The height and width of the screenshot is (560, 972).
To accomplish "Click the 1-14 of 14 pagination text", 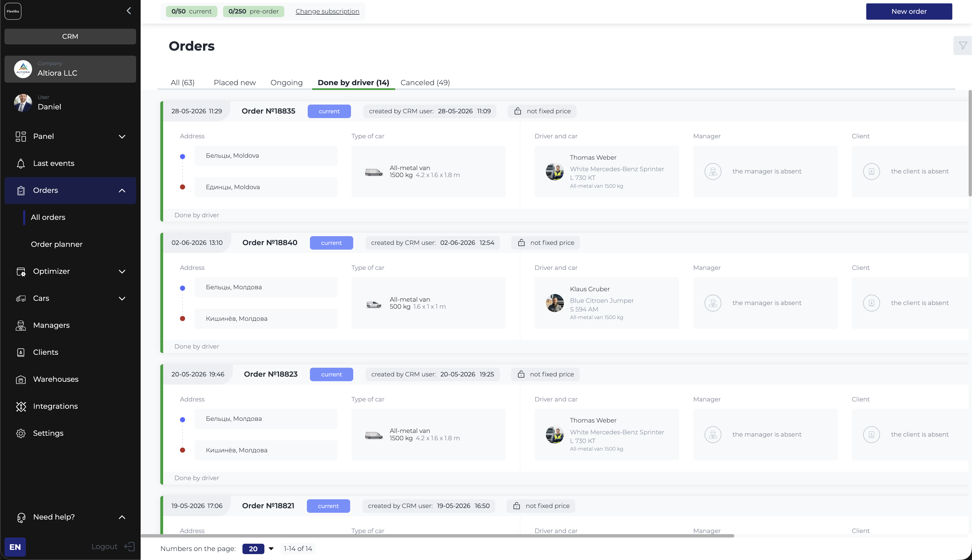I will pyautogui.click(x=298, y=549).
